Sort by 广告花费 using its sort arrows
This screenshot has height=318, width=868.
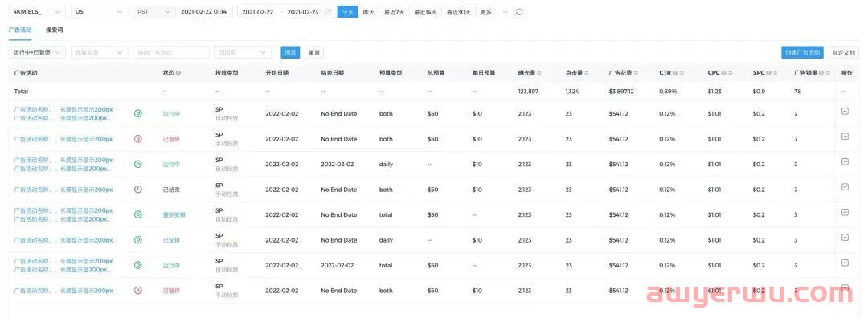pos(637,73)
